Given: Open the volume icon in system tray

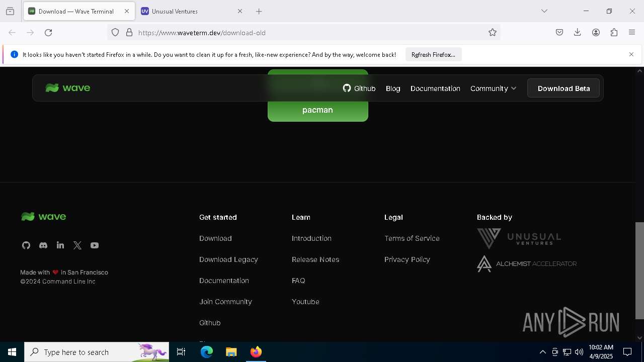Looking at the screenshot, I should 579,352.
